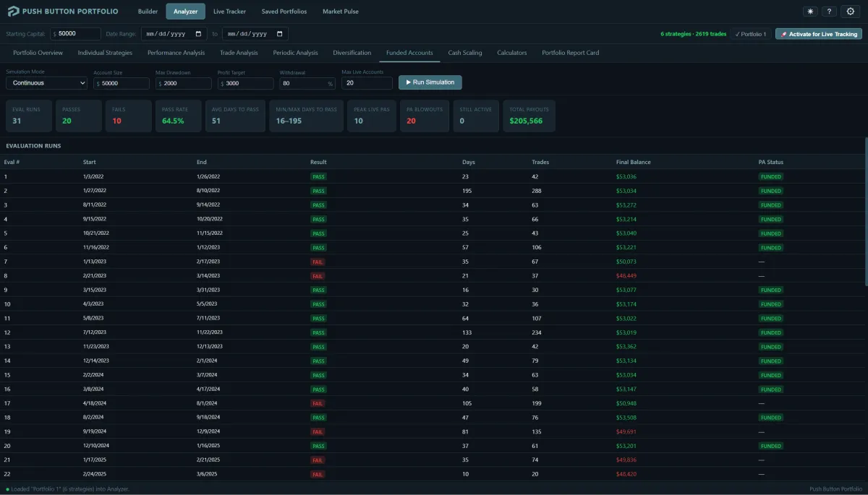
Task: Switch to the Live Tracker tab
Action: point(229,12)
